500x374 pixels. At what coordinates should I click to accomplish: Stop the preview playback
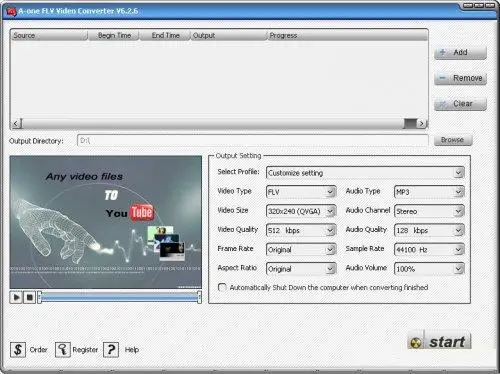click(29, 297)
